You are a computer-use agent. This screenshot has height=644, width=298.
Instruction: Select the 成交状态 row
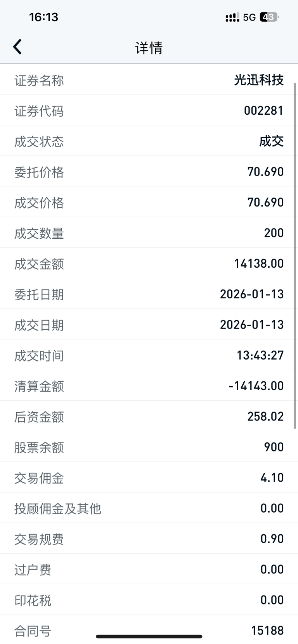pos(149,141)
